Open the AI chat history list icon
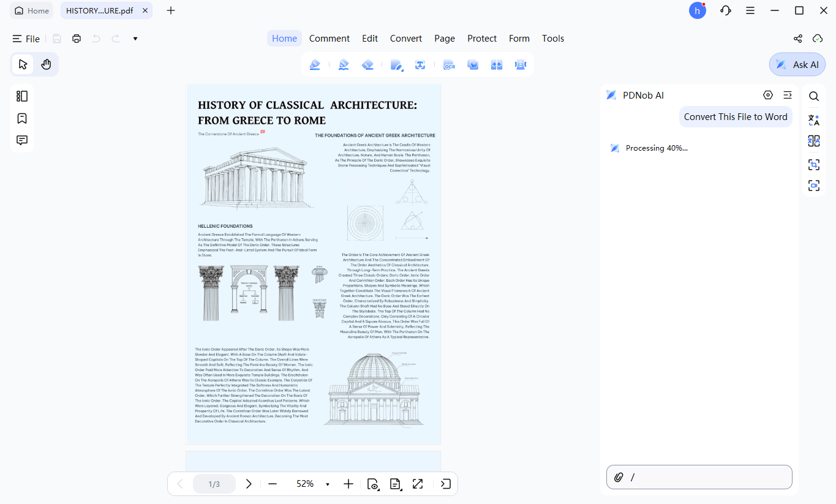836x504 pixels. [788, 95]
